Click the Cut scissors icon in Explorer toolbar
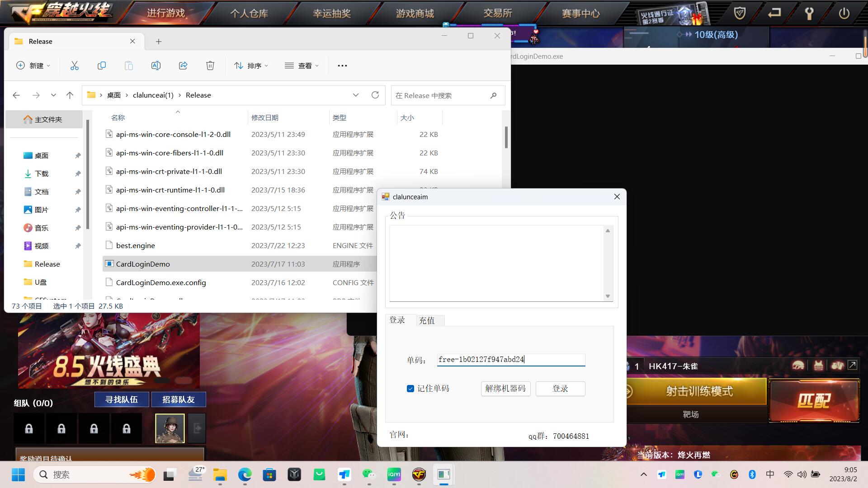 tap(75, 66)
